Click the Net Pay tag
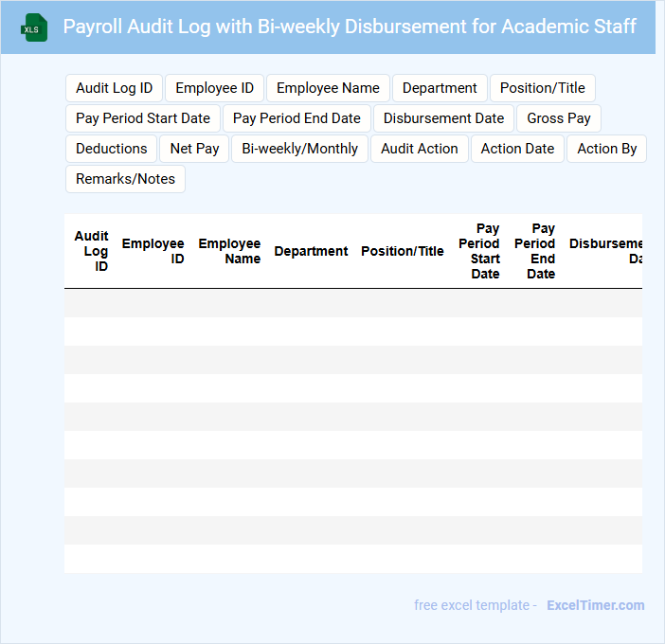This screenshot has width=665, height=644. [194, 149]
